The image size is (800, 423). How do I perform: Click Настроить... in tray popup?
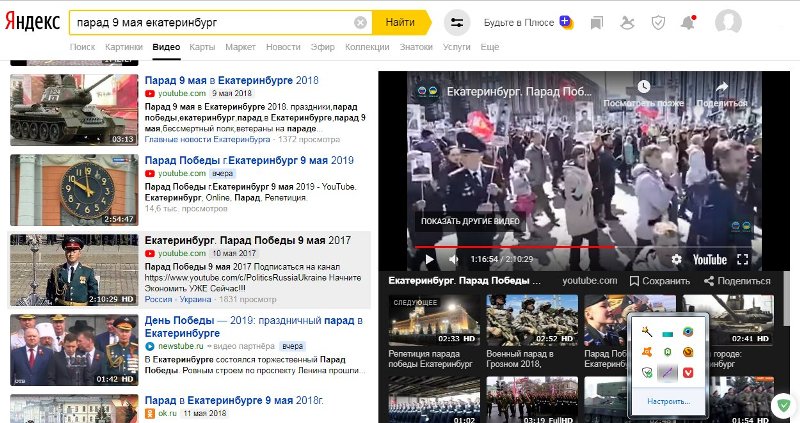click(x=668, y=402)
